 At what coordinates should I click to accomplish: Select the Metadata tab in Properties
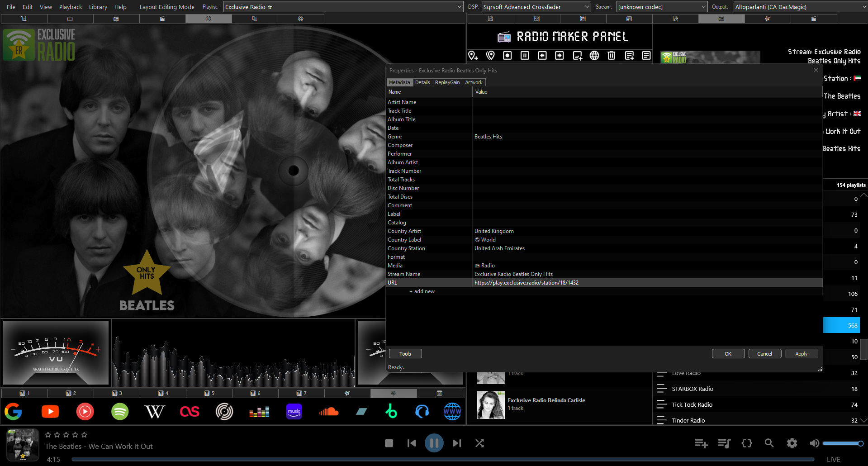[x=399, y=82]
